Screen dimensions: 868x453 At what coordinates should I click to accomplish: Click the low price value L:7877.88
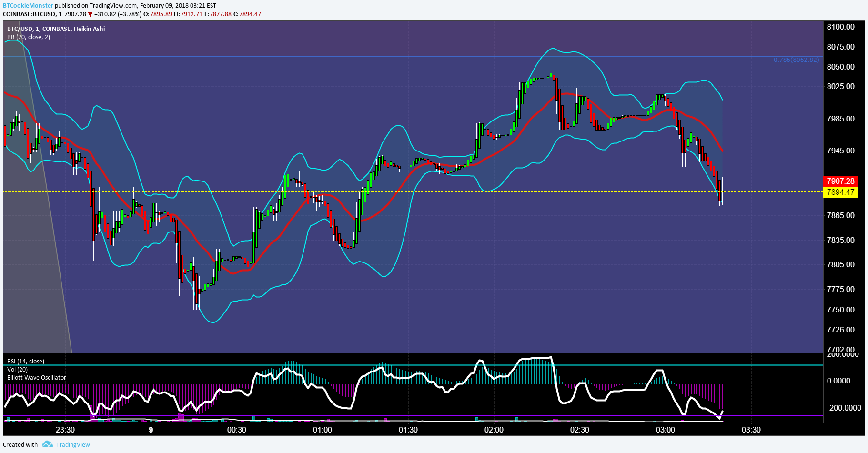[218, 14]
